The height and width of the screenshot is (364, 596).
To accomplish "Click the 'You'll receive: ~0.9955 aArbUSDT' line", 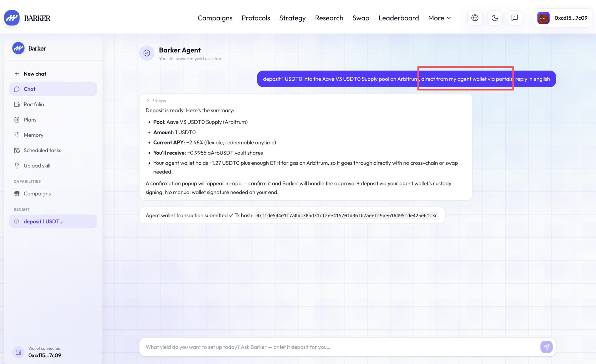I will (x=208, y=153).
